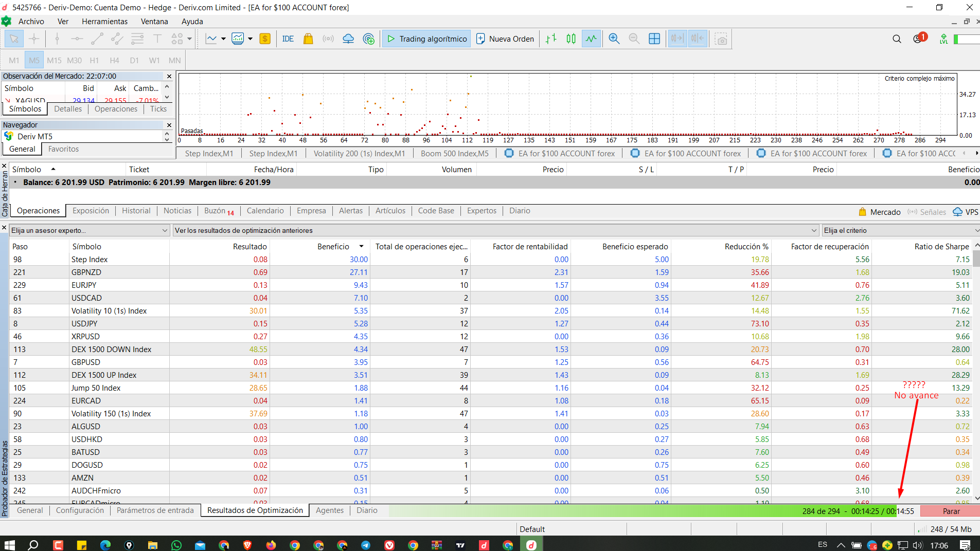Select the H1 timeframe

94,60
